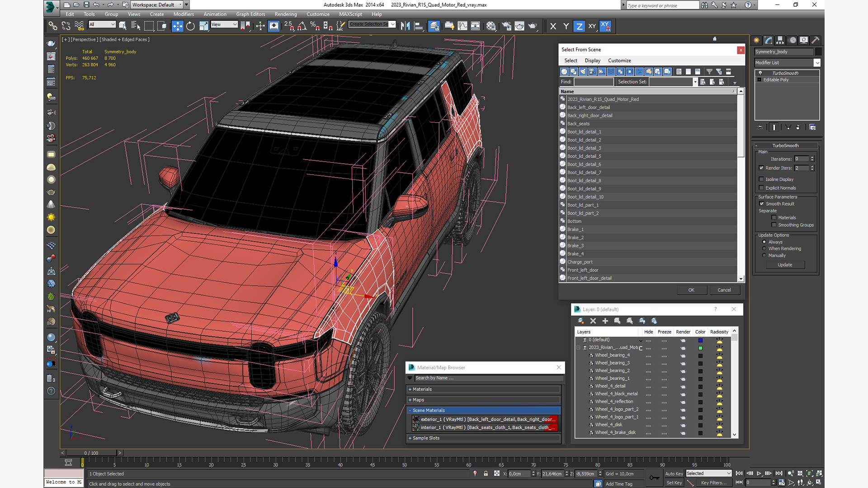Screen dimensions: 868x488
Task: Open the Layer Manager from main toolbar
Action: 434,26
